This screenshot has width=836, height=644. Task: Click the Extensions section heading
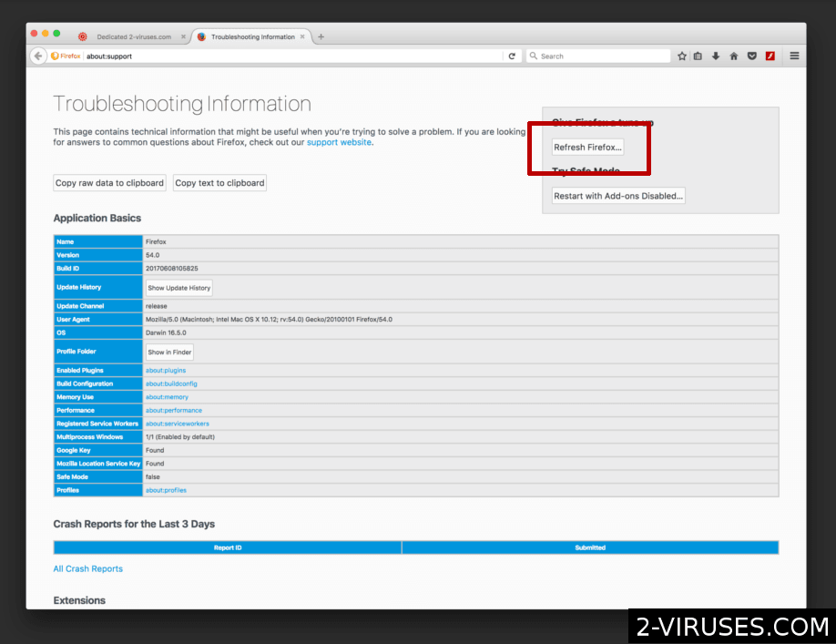(79, 600)
